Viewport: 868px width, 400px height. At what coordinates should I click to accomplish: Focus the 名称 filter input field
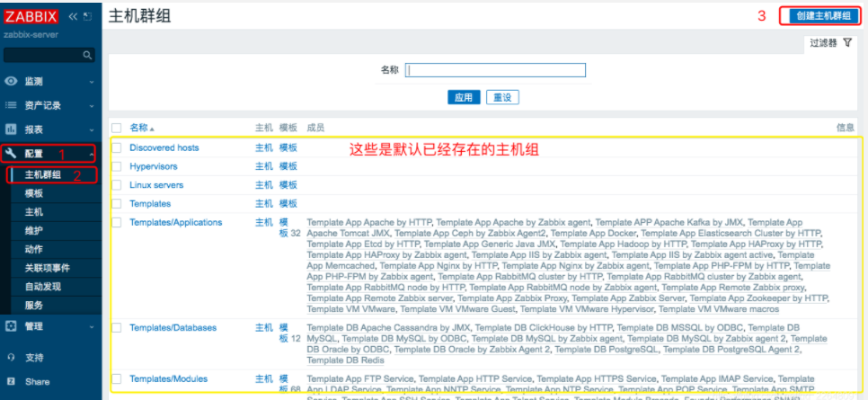[495, 70]
